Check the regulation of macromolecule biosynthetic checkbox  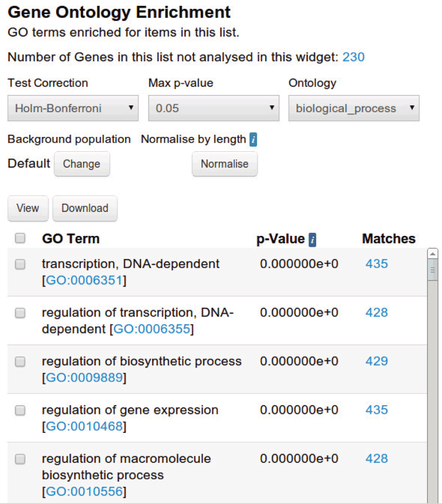[20, 459]
